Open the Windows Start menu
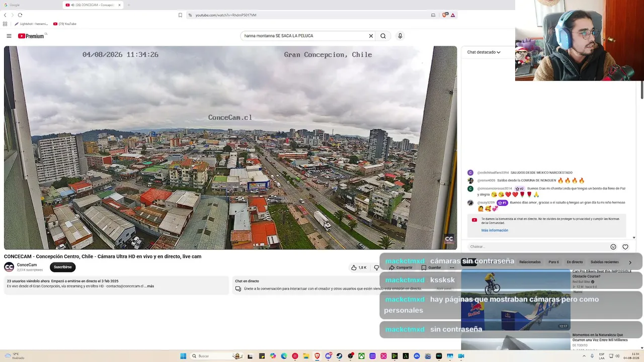644x362 pixels. click(183, 356)
